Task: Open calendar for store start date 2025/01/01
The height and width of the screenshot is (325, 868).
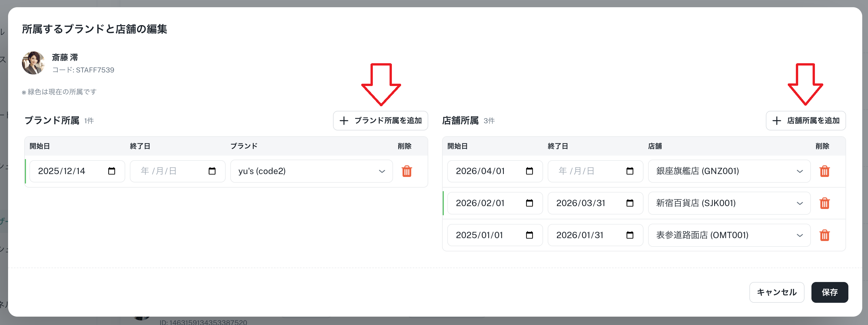Action: 529,235
